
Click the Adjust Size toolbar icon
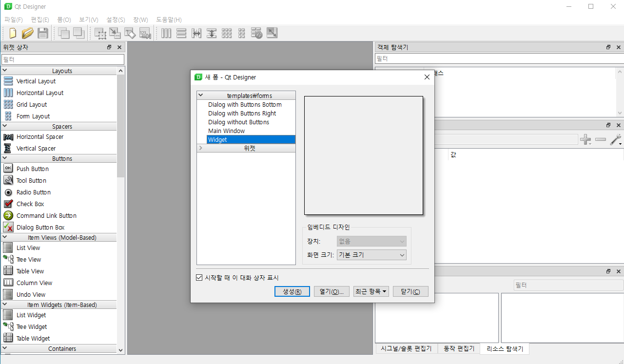pyautogui.click(x=272, y=33)
